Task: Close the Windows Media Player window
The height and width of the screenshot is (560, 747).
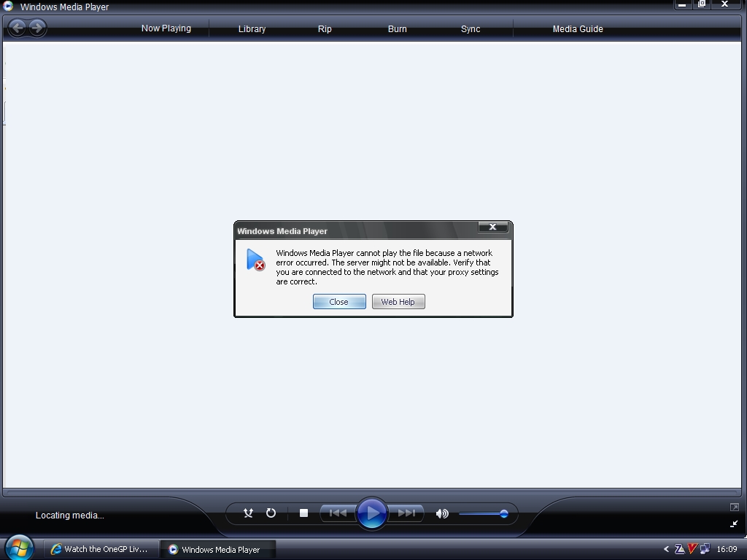Action: tap(724, 4)
